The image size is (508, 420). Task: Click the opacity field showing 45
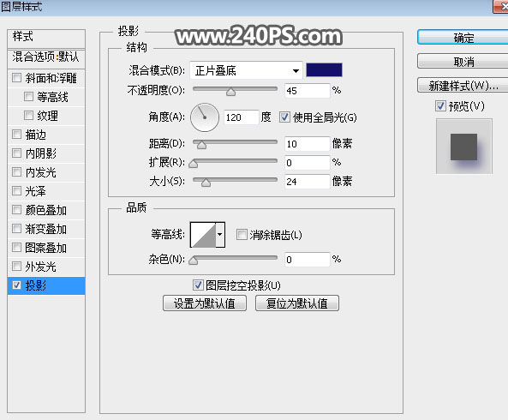tap(307, 91)
